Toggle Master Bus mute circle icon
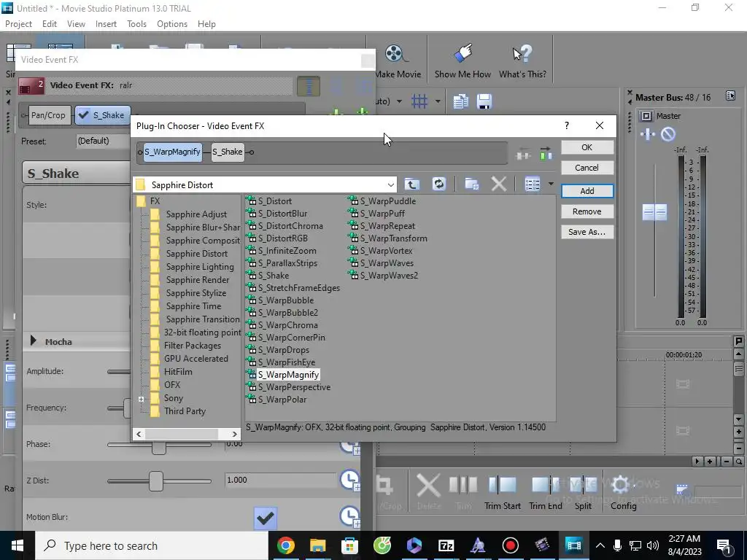 [x=668, y=134]
